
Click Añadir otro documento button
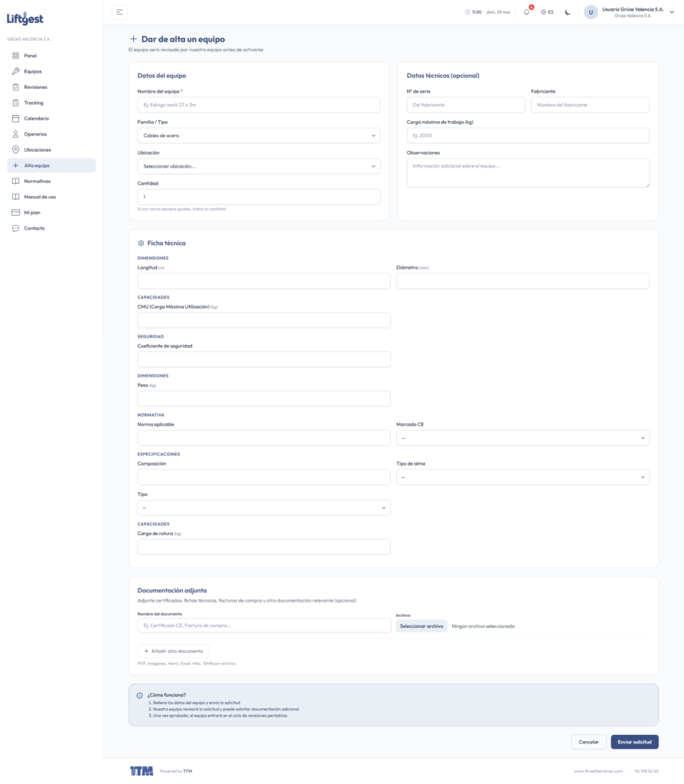pyautogui.click(x=173, y=651)
